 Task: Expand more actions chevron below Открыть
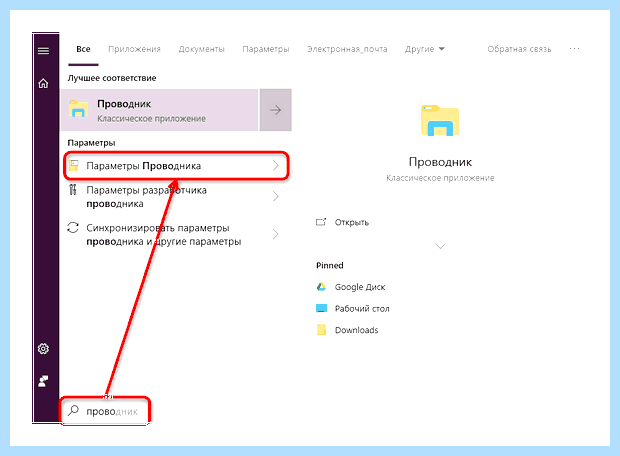440,246
